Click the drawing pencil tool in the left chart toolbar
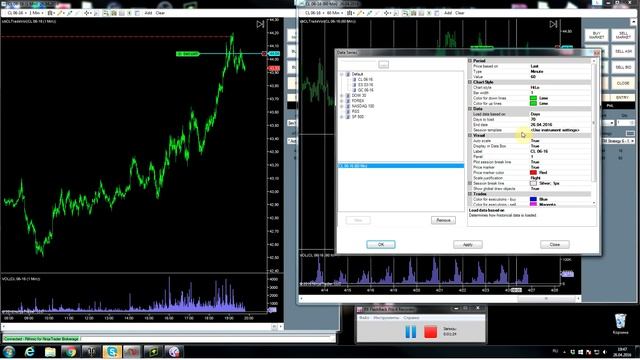 60,13
